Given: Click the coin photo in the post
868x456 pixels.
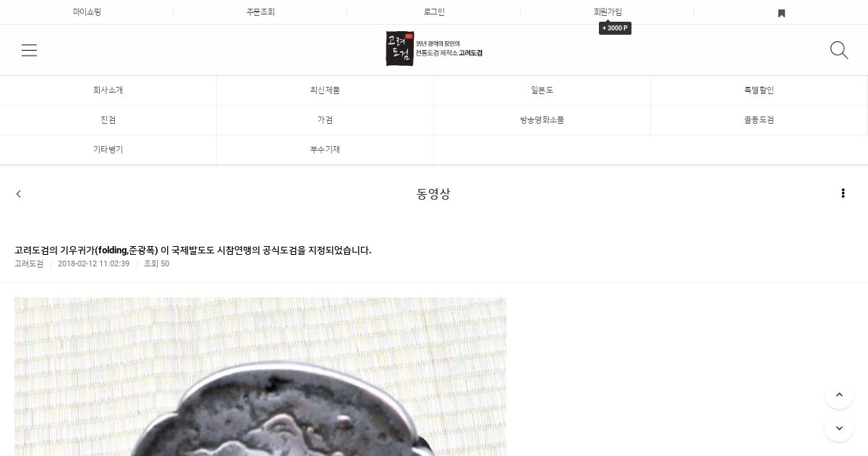Looking at the screenshot, I should click(x=260, y=376).
